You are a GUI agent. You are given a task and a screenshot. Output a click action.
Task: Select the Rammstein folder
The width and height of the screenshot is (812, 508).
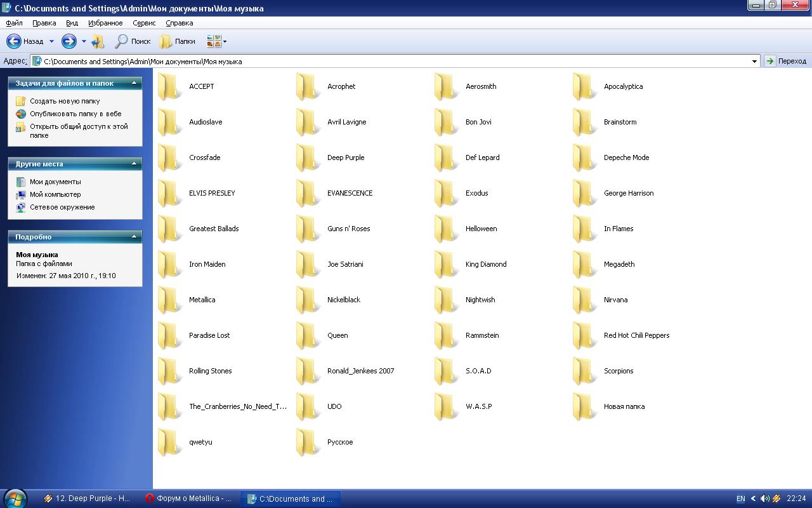click(447, 335)
